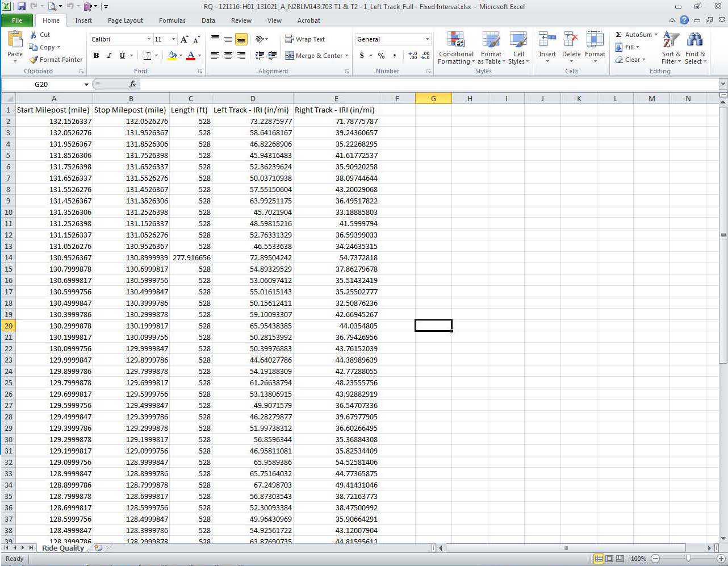Select Normal view button in status bar

(x=599, y=559)
